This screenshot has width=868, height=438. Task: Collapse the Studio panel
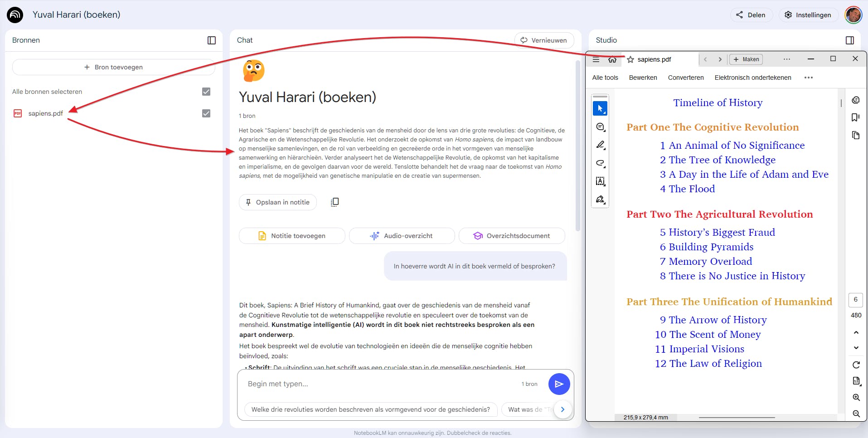pos(850,40)
